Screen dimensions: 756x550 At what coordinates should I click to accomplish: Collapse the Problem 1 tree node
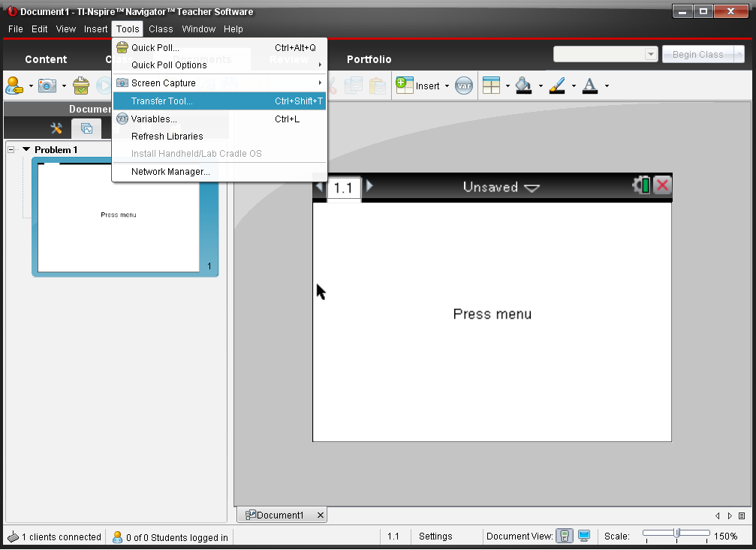[x=11, y=150]
